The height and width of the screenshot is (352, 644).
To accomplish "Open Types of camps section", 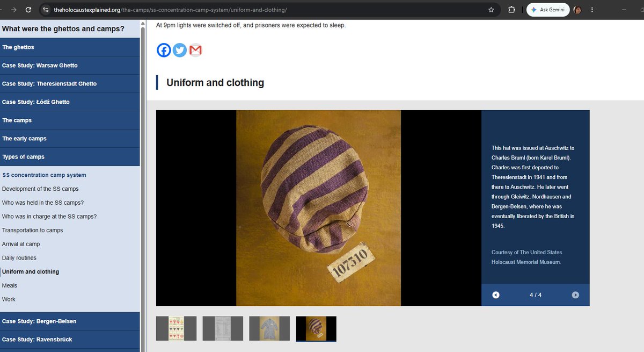I will pyautogui.click(x=70, y=157).
